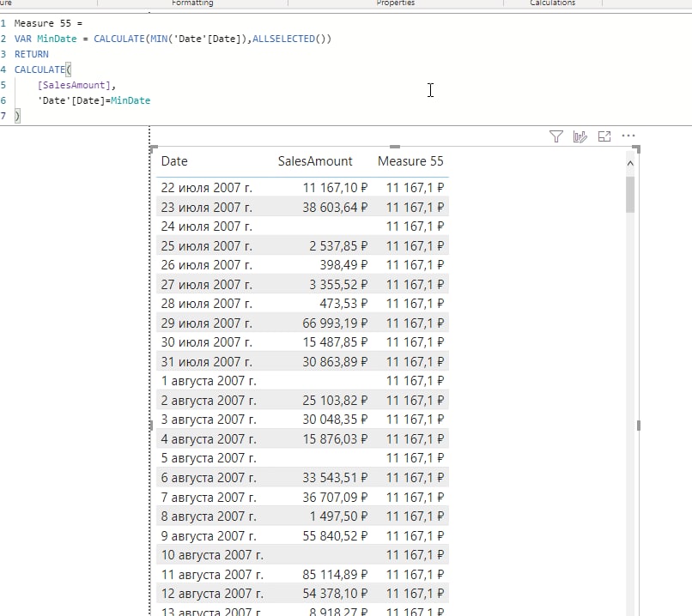Click the SalesAmount value 473,53 ₽

[x=343, y=304]
